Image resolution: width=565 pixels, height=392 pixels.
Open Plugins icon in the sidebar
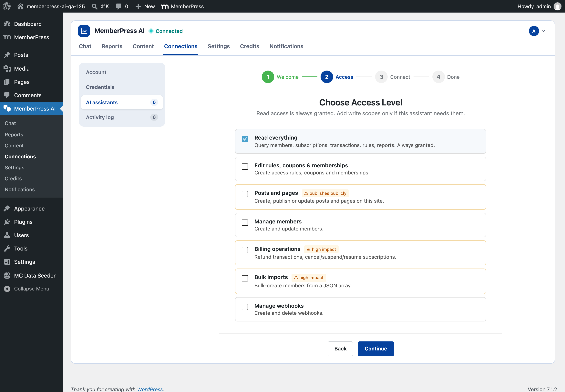pos(7,222)
